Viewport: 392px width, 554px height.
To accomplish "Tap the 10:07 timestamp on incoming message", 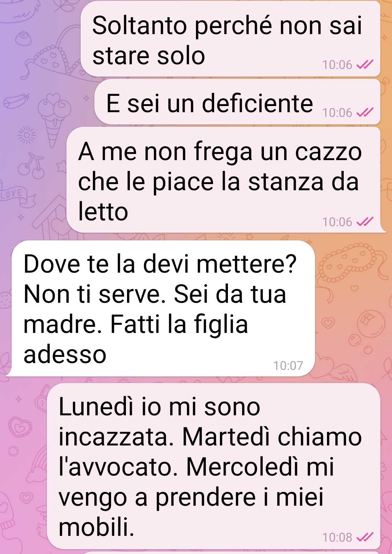I will point(288,365).
